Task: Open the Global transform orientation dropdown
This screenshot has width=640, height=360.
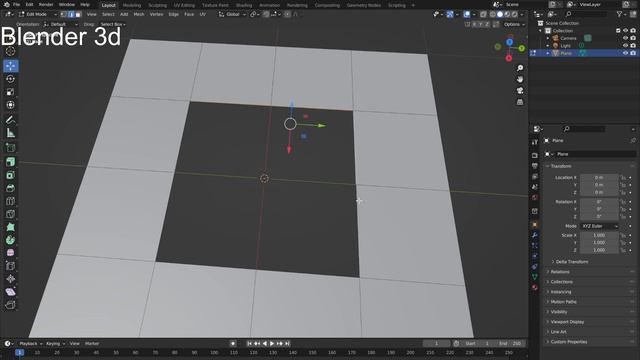Action: click(232, 14)
